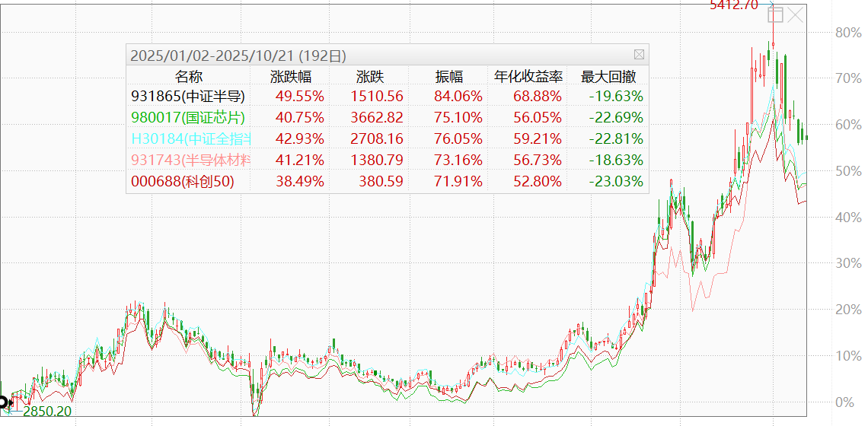Viewport: 868px width, 426px height.
Task: Click the black arrow marker at chart's left edge
Action: pos(5,399)
